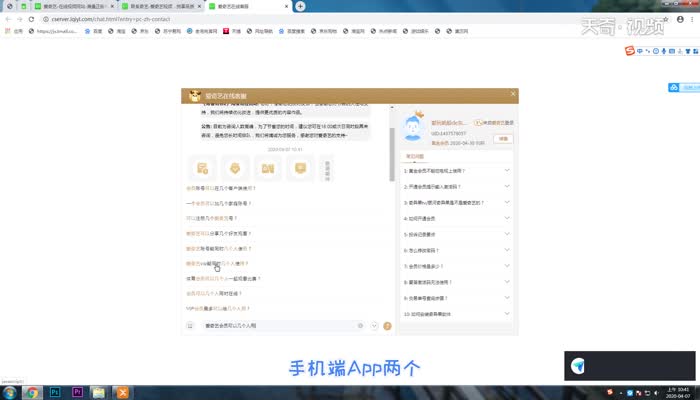The width and height of the screenshot is (700, 400).
Task: Open the 百度 bookmark
Action: point(93,31)
